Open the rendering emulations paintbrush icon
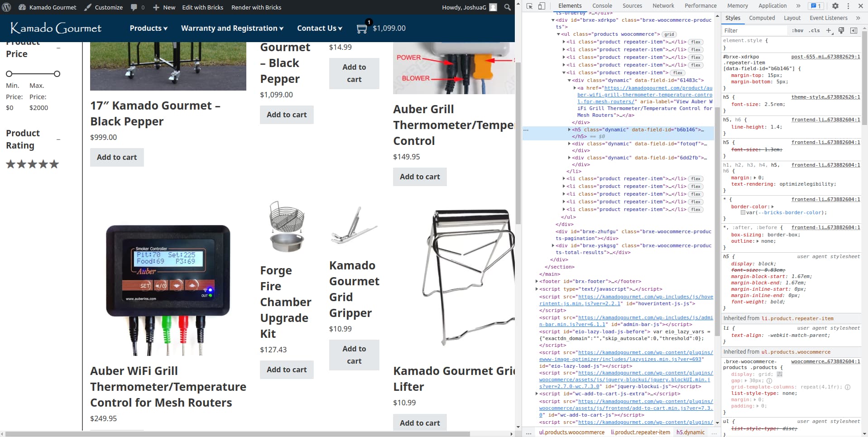868x437 pixels. 841,30
